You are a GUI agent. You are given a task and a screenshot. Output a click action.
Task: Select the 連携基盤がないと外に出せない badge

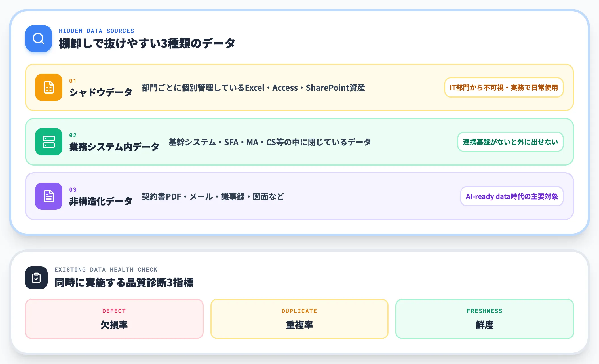tap(510, 142)
